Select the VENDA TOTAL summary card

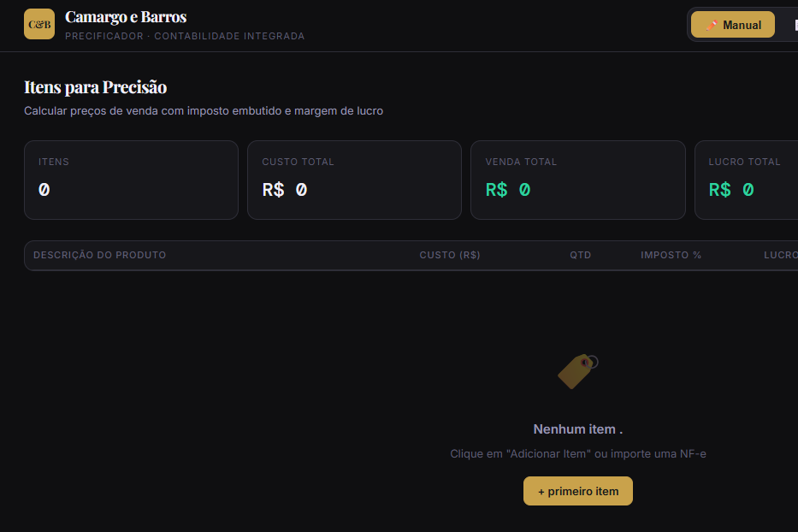tap(577, 180)
